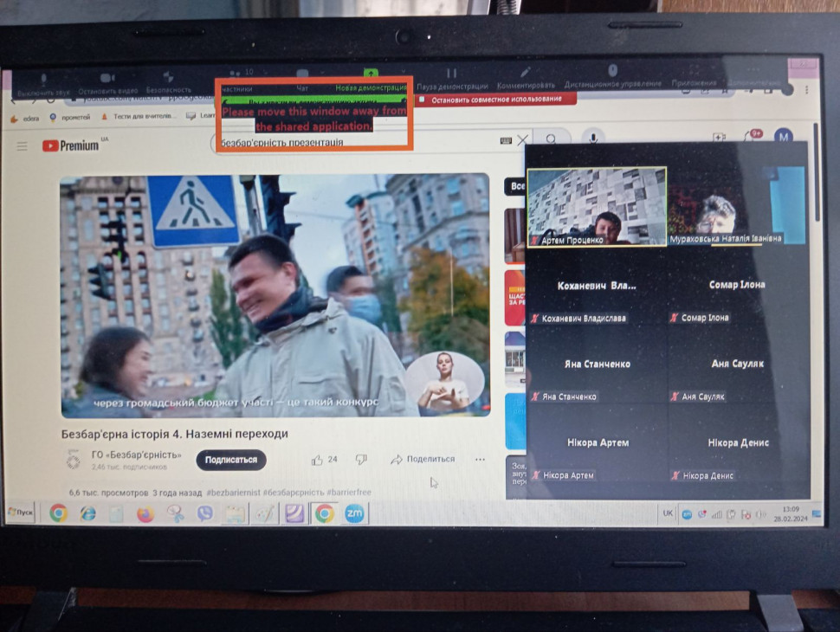Clear the YouTube search query
Viewport: 840px width, 632px height.
coord(523,140)
